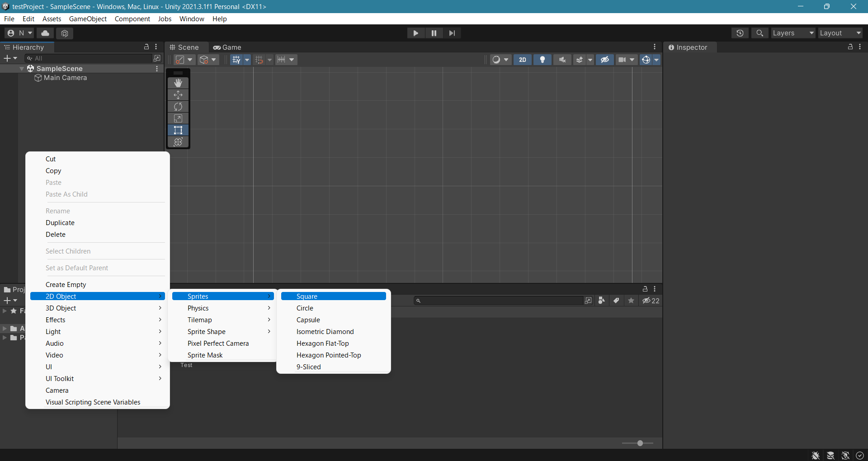The image size is (868, 461).
Task: Switch to the Game tab
Action: coord(227,47)
